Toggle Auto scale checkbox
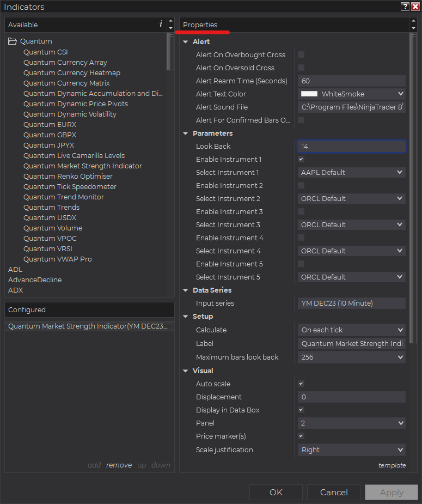The image size is (422, 504). pyautogui.click(x=301, y=384)
